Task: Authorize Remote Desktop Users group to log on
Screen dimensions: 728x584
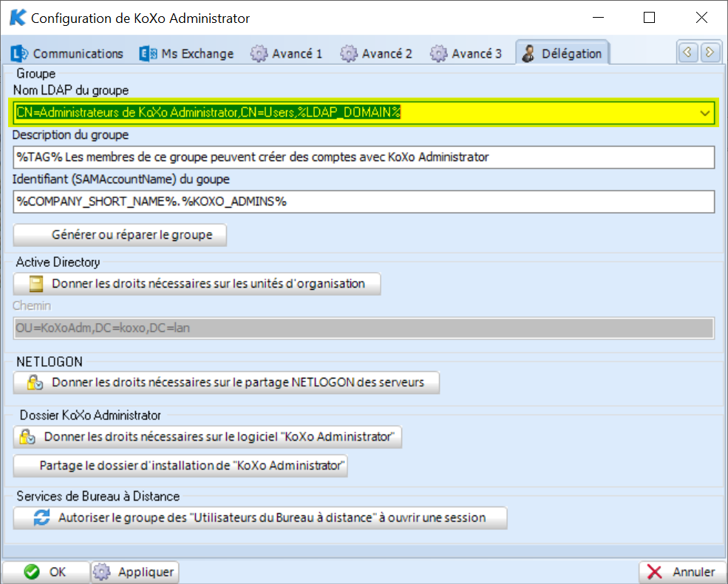Action: (x=260, y=517)
